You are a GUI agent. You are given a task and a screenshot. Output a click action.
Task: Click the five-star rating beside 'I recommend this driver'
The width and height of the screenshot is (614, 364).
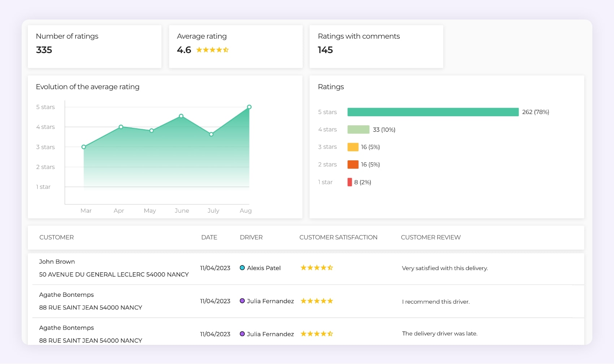(x=317, y=301)
